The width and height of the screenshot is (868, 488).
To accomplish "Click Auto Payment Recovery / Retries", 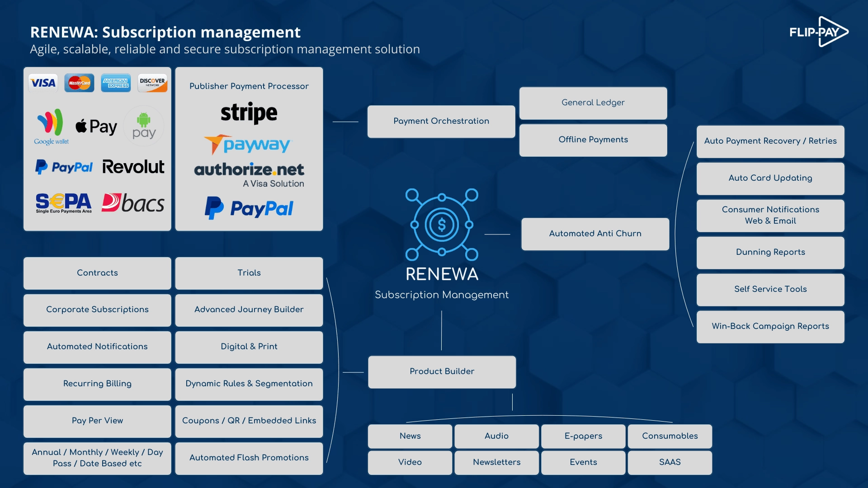I will 770,141.
